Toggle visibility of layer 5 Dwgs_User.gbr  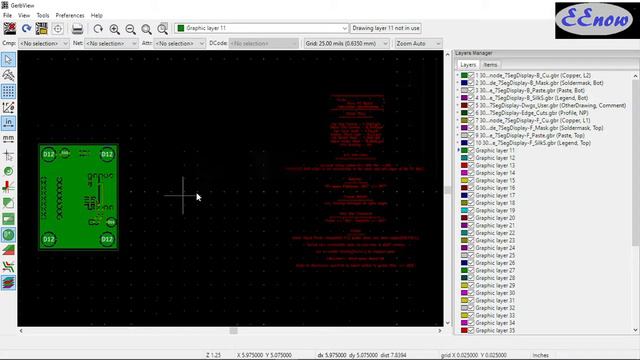(471, 105)
